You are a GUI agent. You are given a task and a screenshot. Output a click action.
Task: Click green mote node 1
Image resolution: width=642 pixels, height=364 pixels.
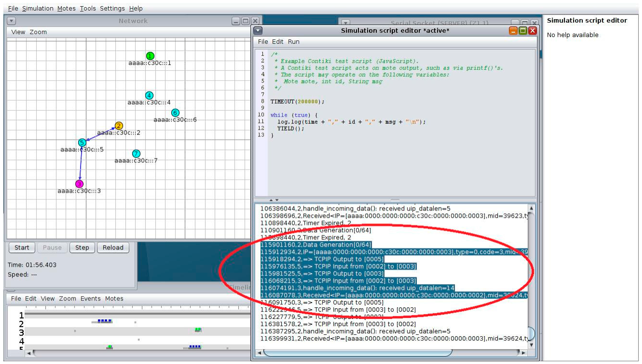(150, 56)
